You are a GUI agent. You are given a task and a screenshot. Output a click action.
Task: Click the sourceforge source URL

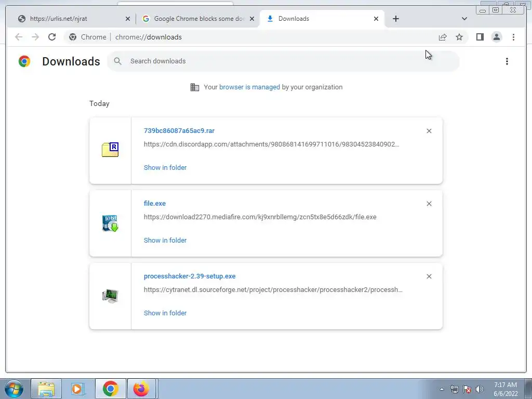coord(273,290)
